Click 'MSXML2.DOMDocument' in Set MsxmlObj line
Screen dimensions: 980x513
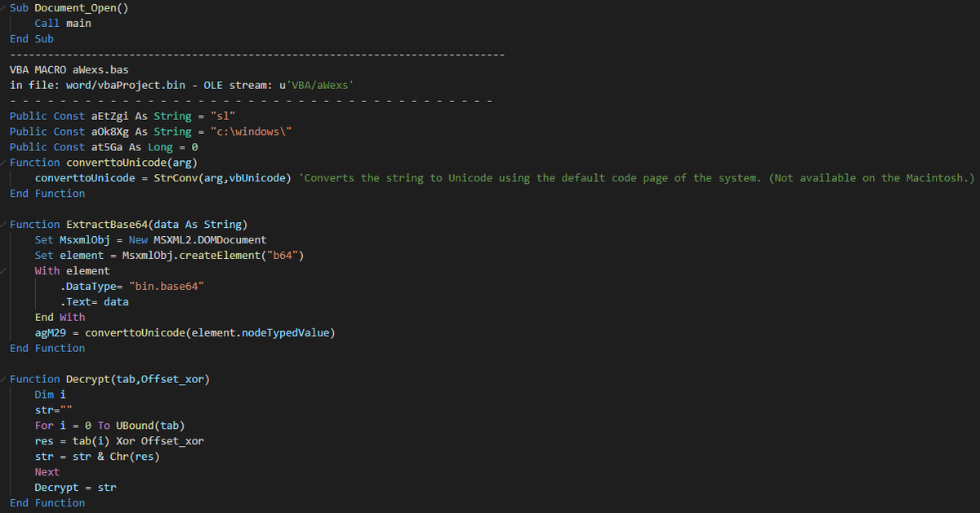click(210, 240)
